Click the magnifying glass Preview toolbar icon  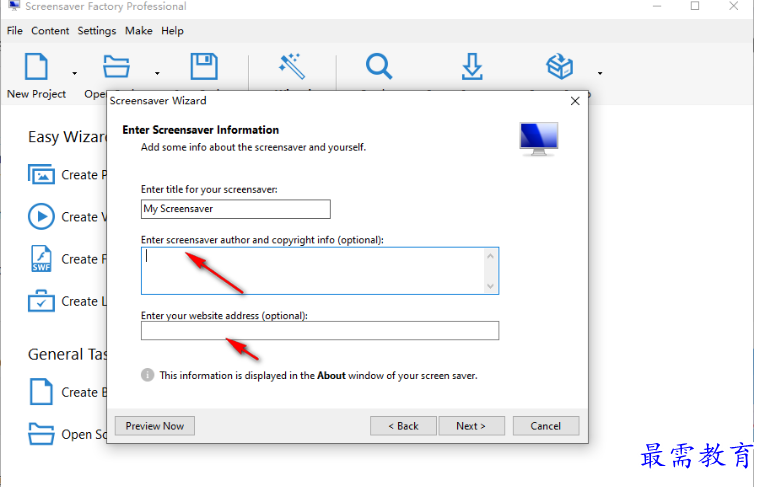click(379, 67)
